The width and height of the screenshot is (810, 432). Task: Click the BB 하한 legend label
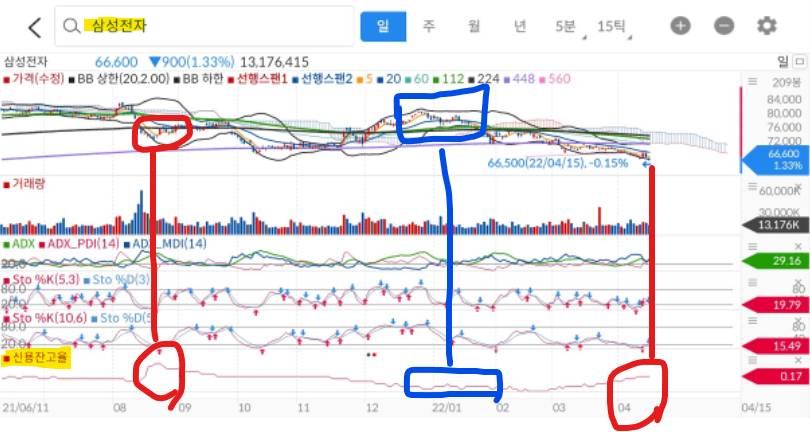(x=203, y=79)
